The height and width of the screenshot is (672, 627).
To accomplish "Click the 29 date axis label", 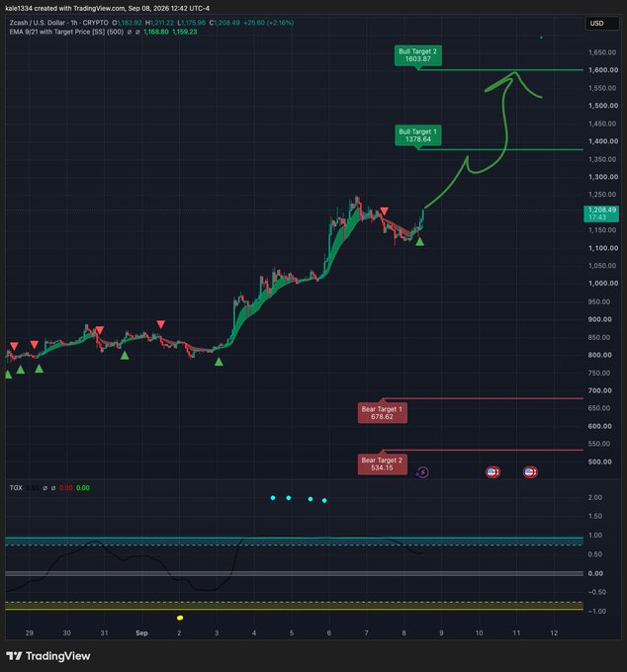I will [29, 633].
